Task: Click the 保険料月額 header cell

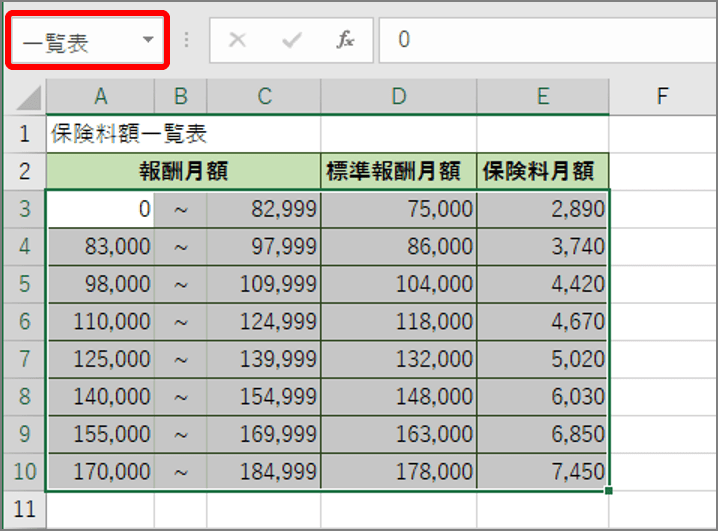Action: (543, 171)
